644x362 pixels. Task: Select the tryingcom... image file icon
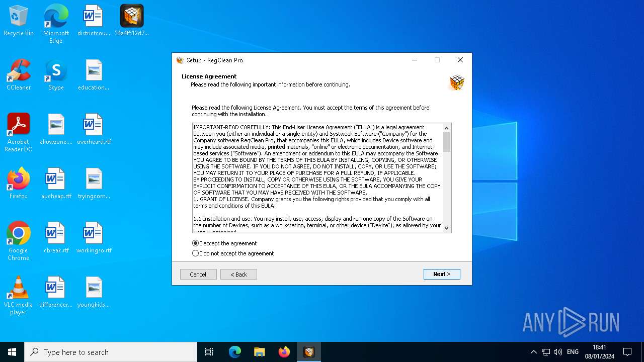(94, 184)
